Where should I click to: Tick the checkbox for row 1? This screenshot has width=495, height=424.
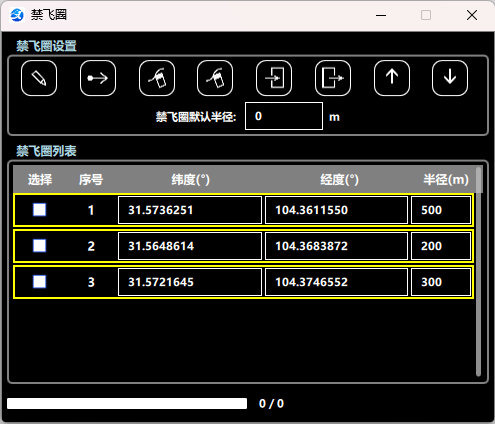pos(40,210)
